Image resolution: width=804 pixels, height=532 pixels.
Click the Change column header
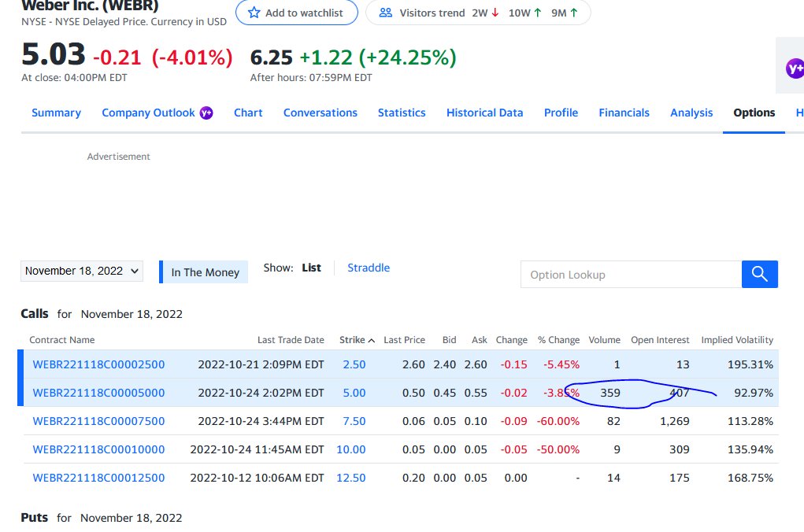pos(512,340)
